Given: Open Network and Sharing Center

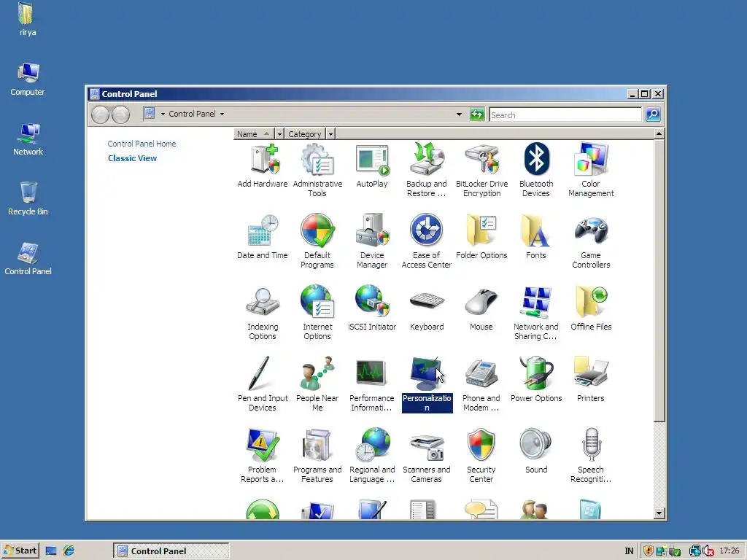Looking at the screenshot, I should pos(536,313).
